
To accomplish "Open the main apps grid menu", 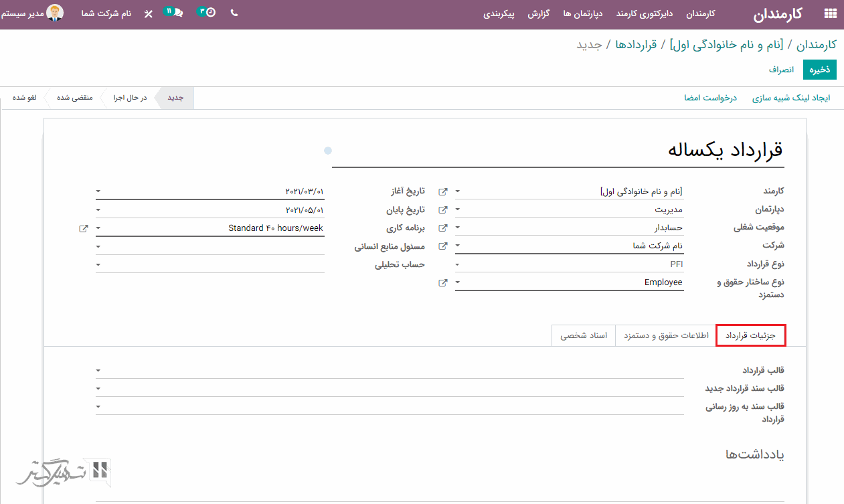I will tap(830, 13).
